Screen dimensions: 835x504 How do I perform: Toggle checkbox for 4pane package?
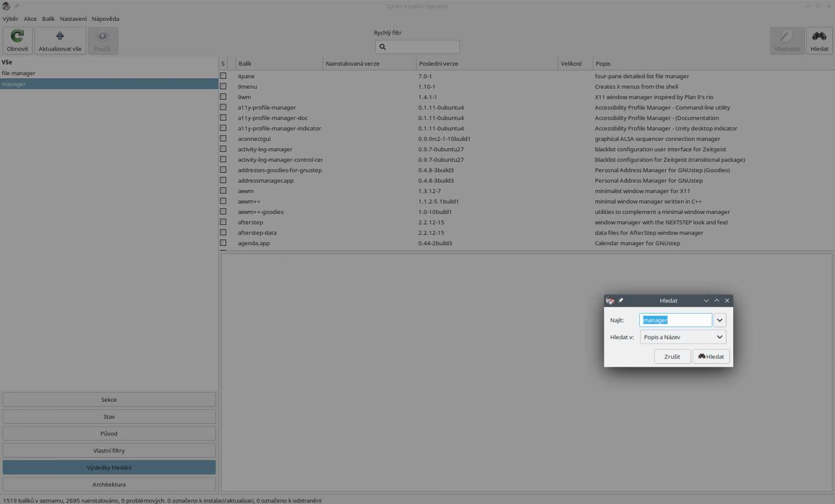(x=223, y=76)
